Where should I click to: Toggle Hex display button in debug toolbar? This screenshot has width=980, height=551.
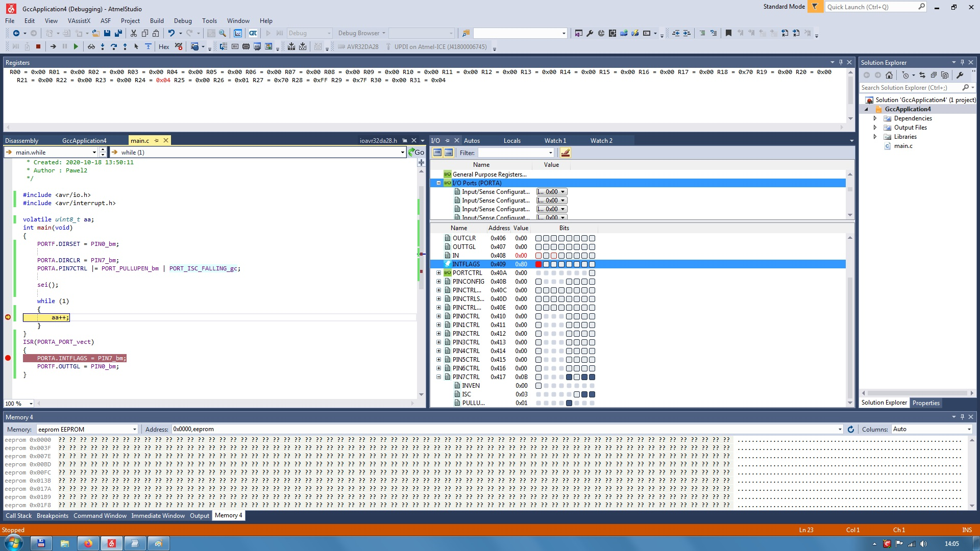(x=164, y=46)
